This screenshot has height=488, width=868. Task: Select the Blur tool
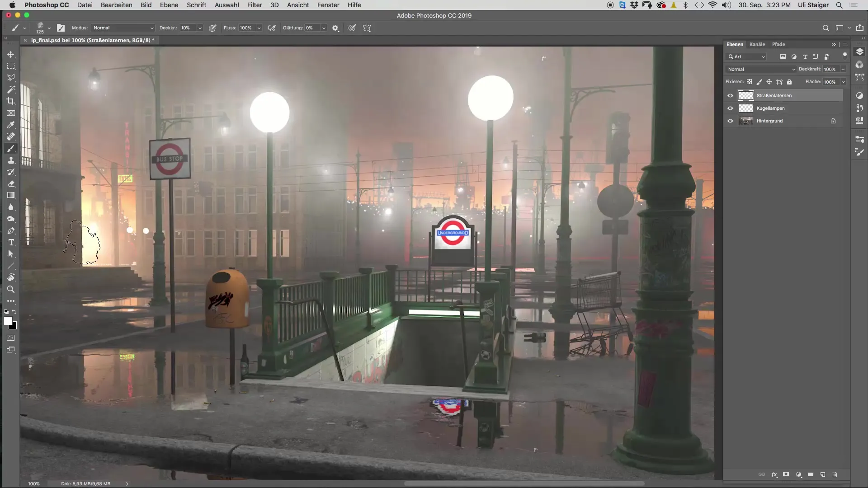[x=11, y=207]
